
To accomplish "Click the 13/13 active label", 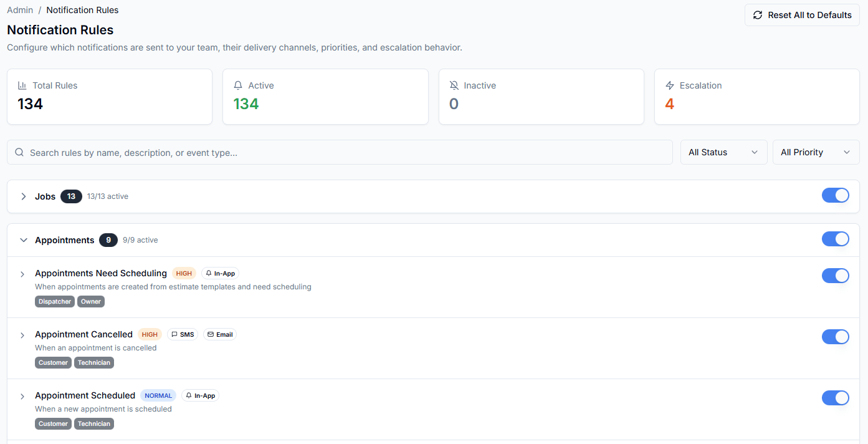I will coord(108,196).
